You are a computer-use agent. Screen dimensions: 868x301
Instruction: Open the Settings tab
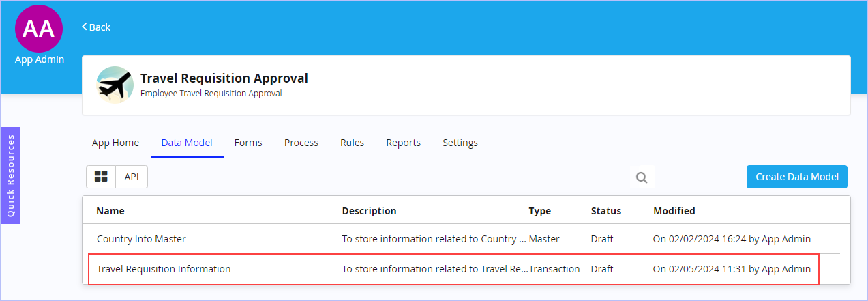[460, 143]
